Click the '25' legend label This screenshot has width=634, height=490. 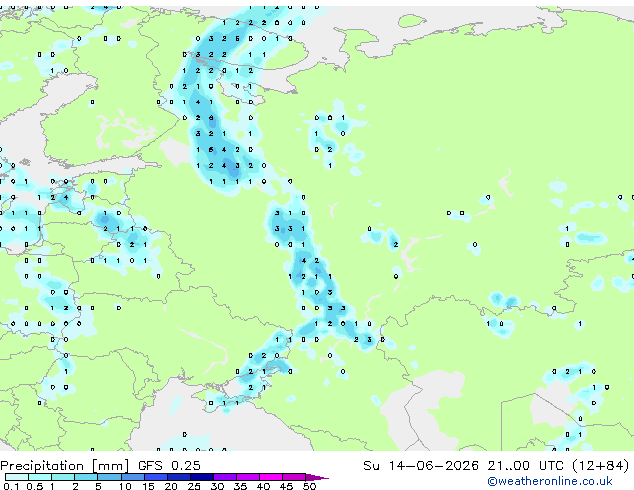tap(194, 486)
